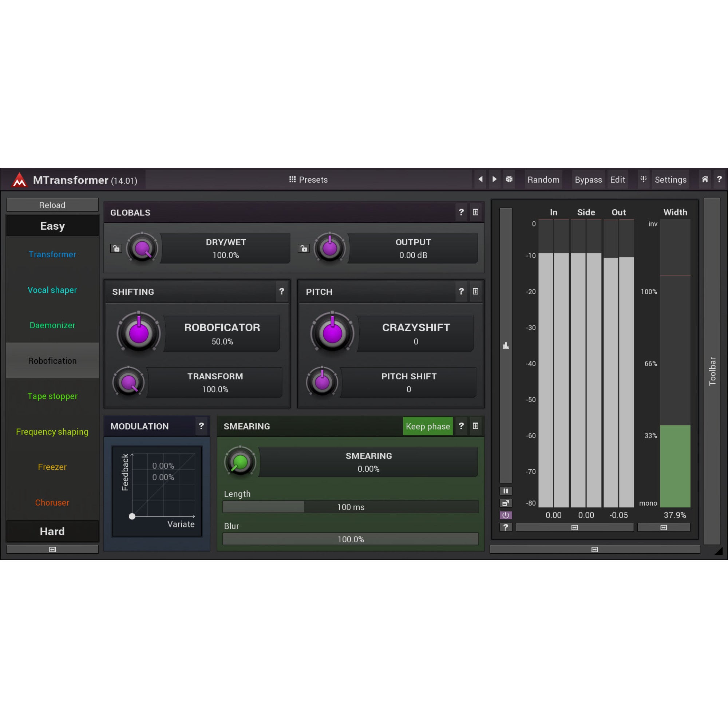Click the MeldaProduction logo icon
The width and height of the screenshot is (728, 728).
[x=19, y=180]
